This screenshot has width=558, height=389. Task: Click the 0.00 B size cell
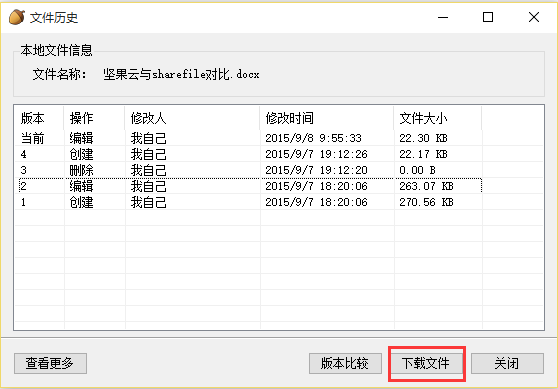417,170
